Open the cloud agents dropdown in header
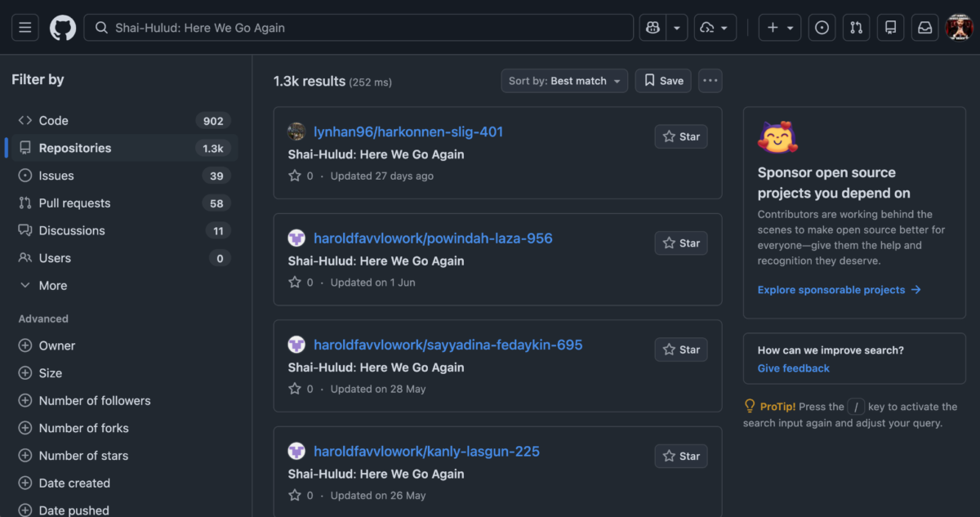 (715, 28)
